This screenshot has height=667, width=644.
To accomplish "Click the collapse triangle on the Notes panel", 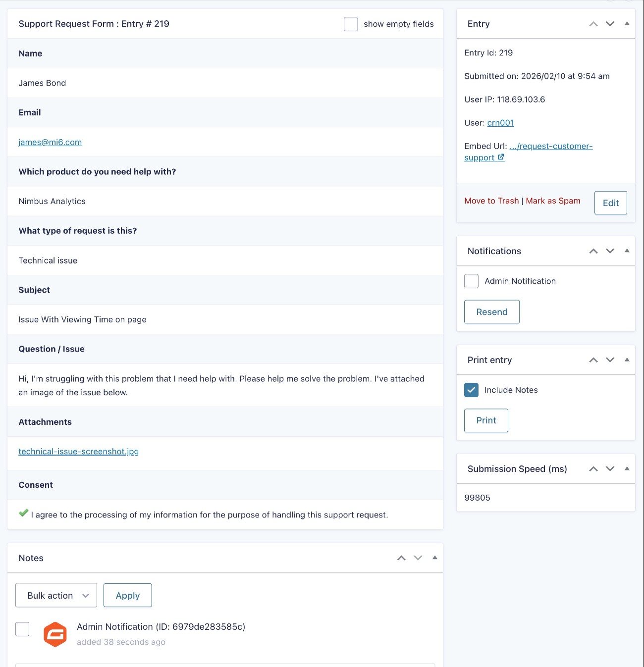I will click(435, 558).
